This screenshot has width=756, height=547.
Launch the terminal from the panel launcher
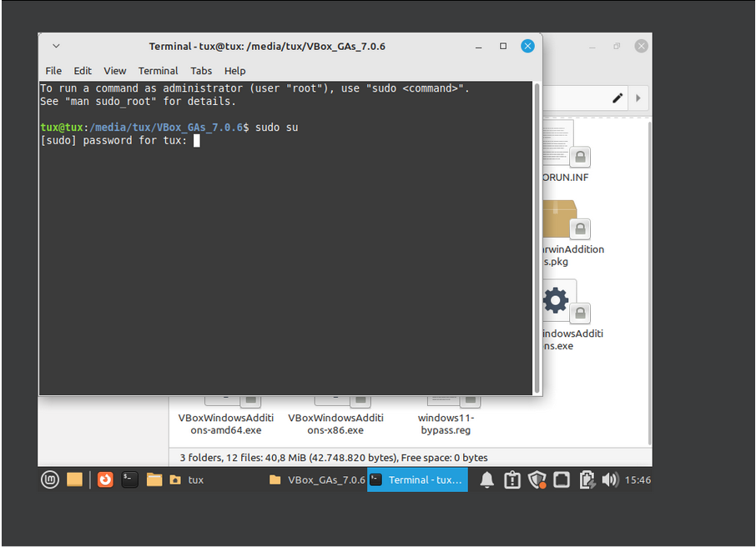tap(129, 479)
